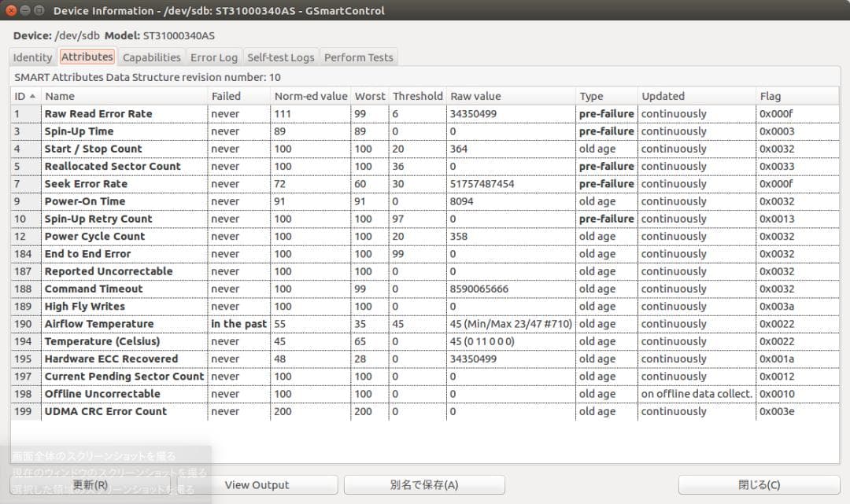
Task: Click the Flag column header
Action: coord(787,96)
